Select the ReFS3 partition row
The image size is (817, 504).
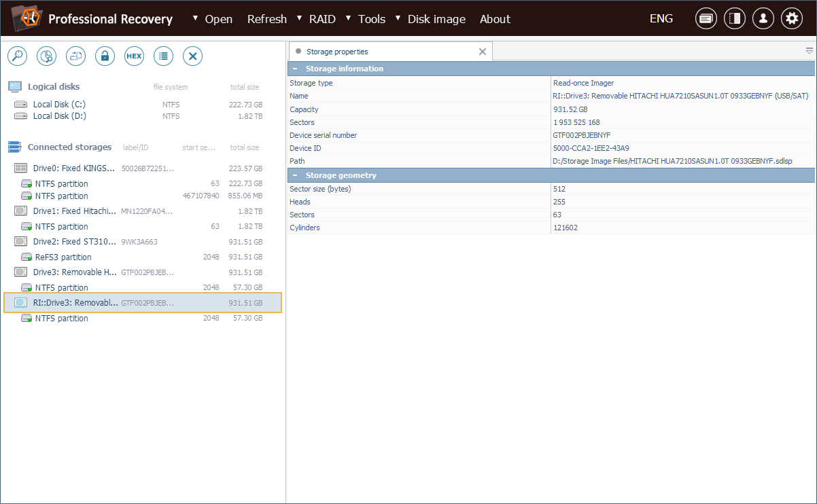pyautogui.click(x=143, y=257)
